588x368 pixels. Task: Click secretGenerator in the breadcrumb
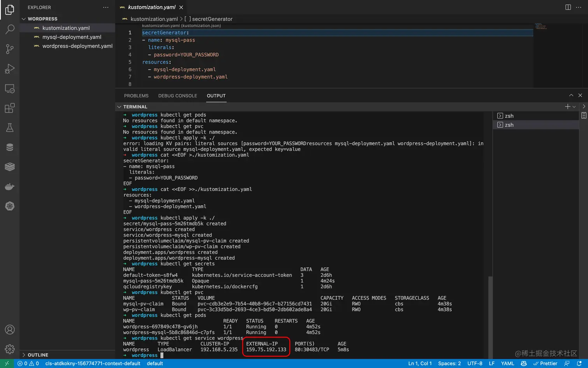pyautogui.click(x=212, y=19)
